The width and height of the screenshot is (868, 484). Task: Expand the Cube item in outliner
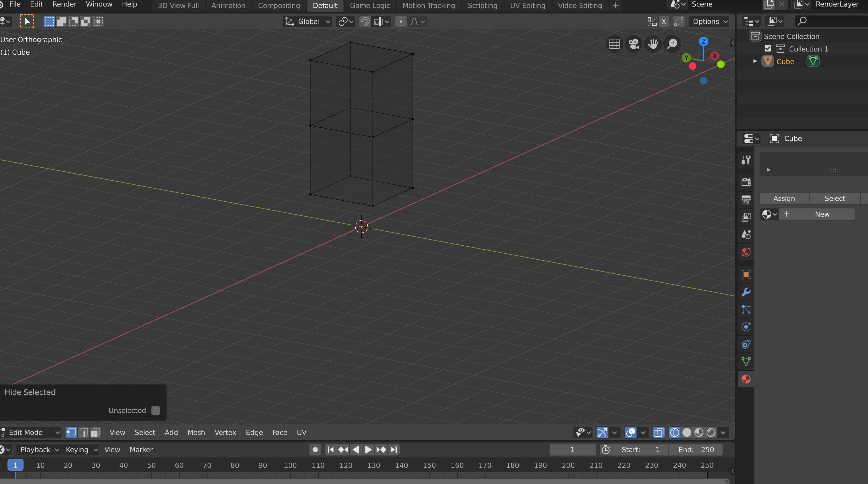pos(755,61)
